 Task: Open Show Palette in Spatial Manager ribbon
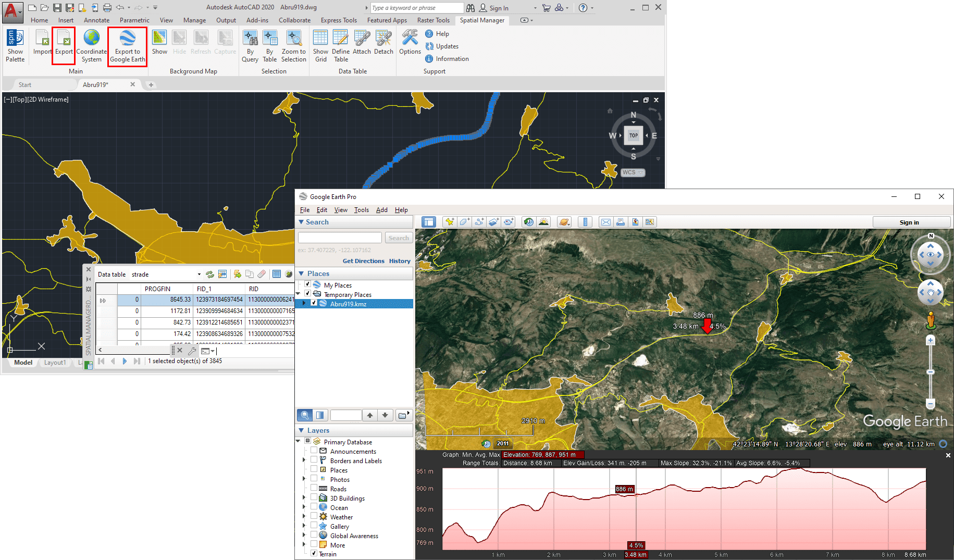(15, 46)
